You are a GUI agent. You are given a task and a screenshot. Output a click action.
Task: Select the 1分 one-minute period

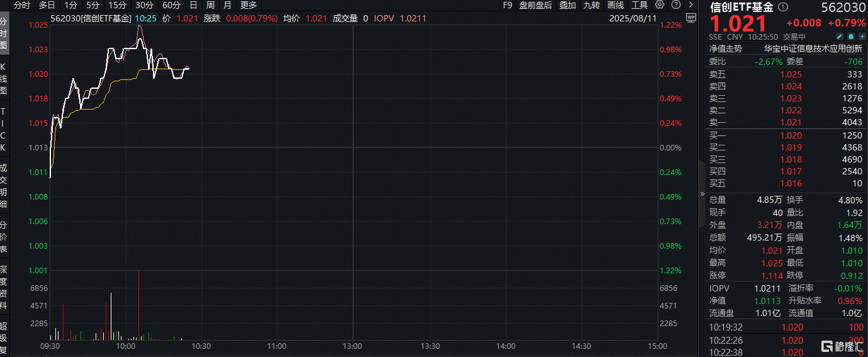point(71,5)
